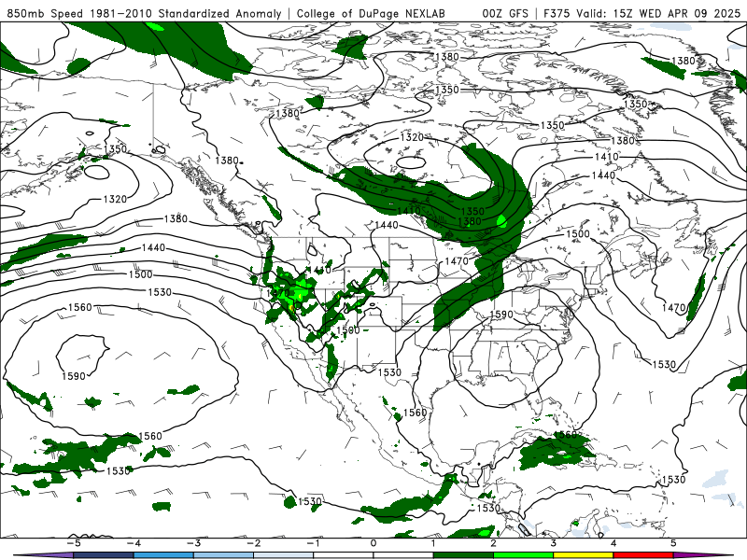Click the '850mb Speed 1981-2010 Standardized Anomaly' title

tap(144, 13)
